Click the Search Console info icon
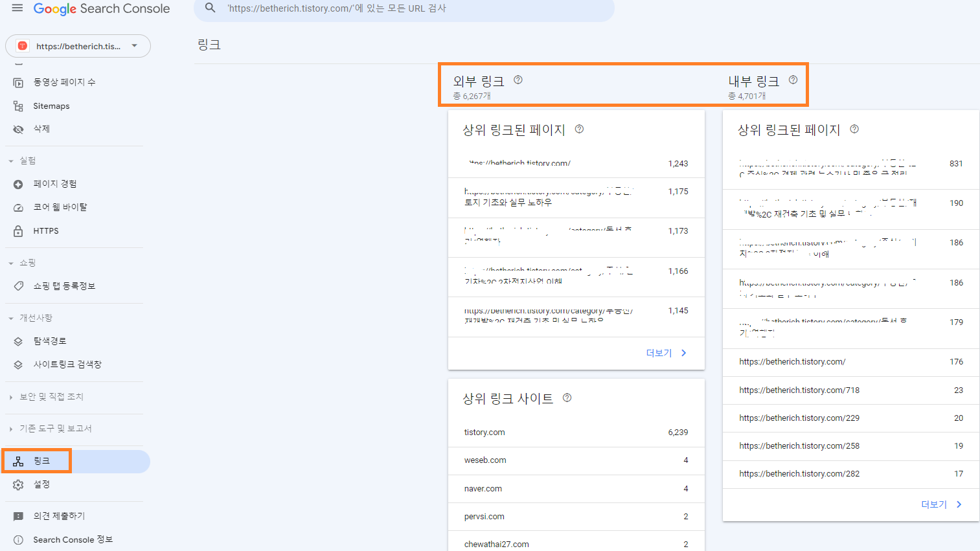Screen dimensions: 980x551 pos(18,539)
